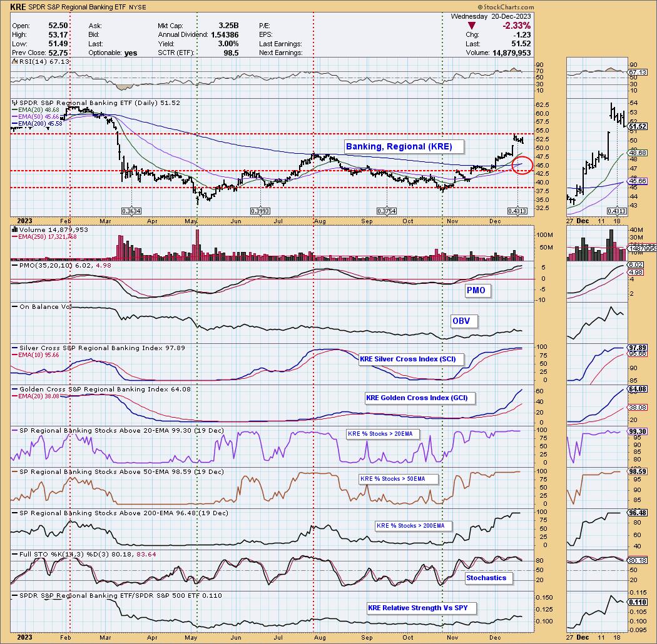Click the Yield value 3.00%
The width and height of the screenshot is (657, 644).
pyautogui.click(x=228, y=44)
